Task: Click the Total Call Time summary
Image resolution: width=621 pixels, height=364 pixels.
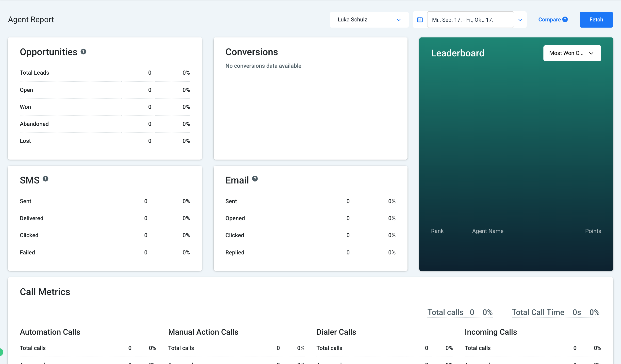Action: pos(538,312)
